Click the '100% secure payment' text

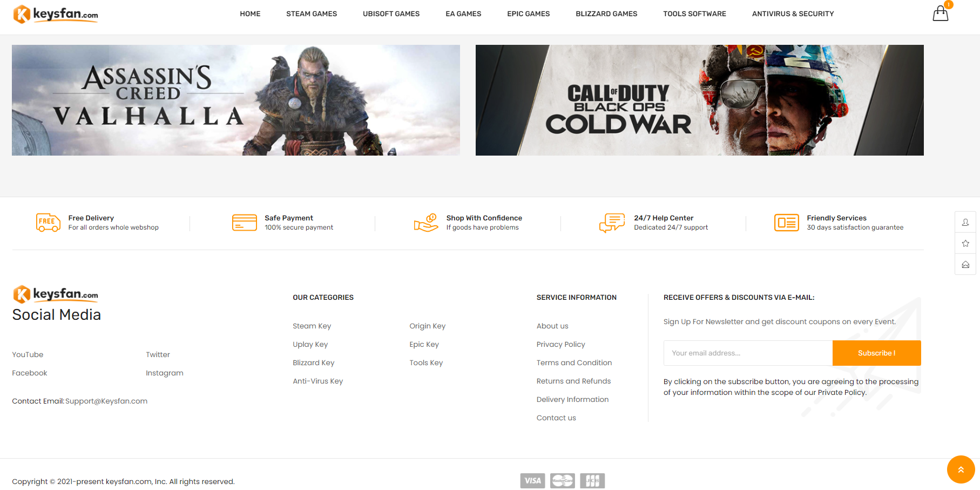(299, 228)
